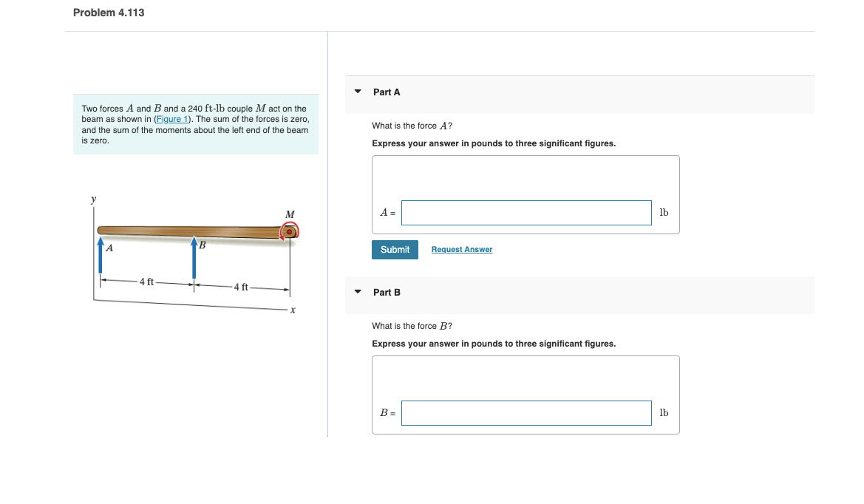The width and height of the screenshot is (864, 504).
Task: Collapse the Part B section
Action: coord(358,292)
